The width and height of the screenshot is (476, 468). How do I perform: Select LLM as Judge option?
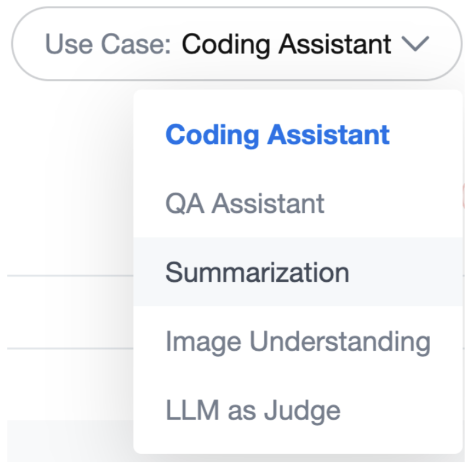click(253, 410)
